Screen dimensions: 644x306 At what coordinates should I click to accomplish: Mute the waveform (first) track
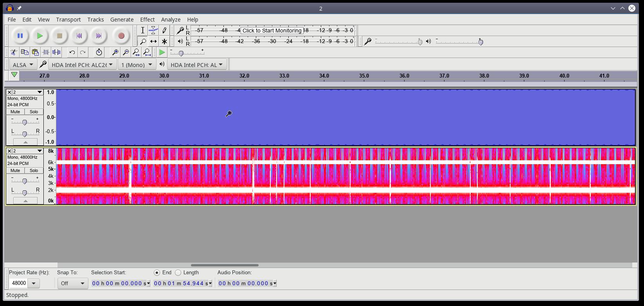coord(15,112)
